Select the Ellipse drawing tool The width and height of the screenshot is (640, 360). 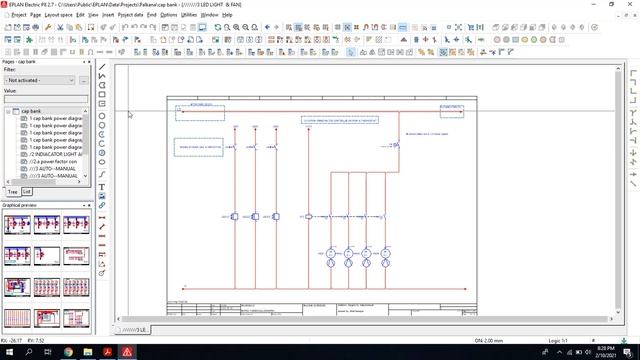pyautogui.click(x=102, y=162)
